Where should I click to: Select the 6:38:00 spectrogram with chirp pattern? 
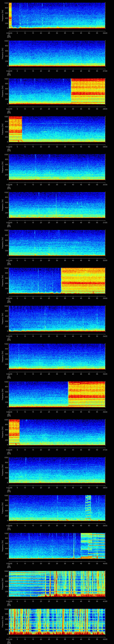[x=57, y=508]
